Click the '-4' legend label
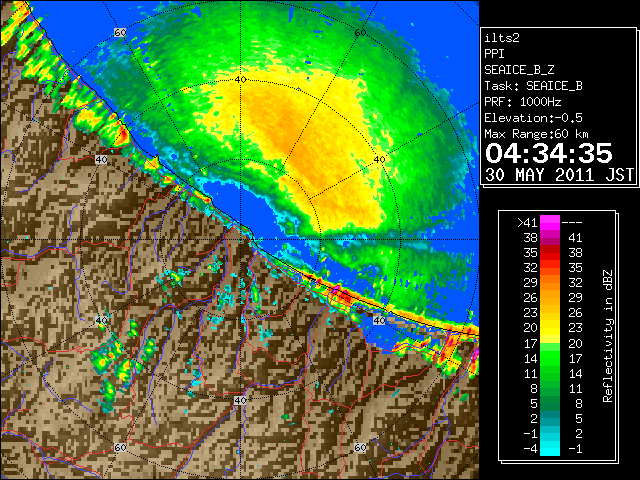 530,449
